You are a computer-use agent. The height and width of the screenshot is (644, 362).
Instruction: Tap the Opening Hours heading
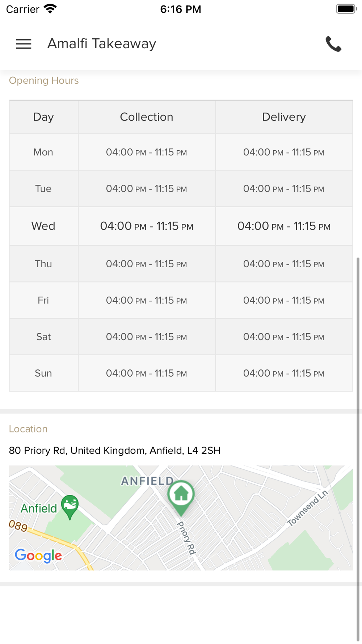tap(44, 80)
